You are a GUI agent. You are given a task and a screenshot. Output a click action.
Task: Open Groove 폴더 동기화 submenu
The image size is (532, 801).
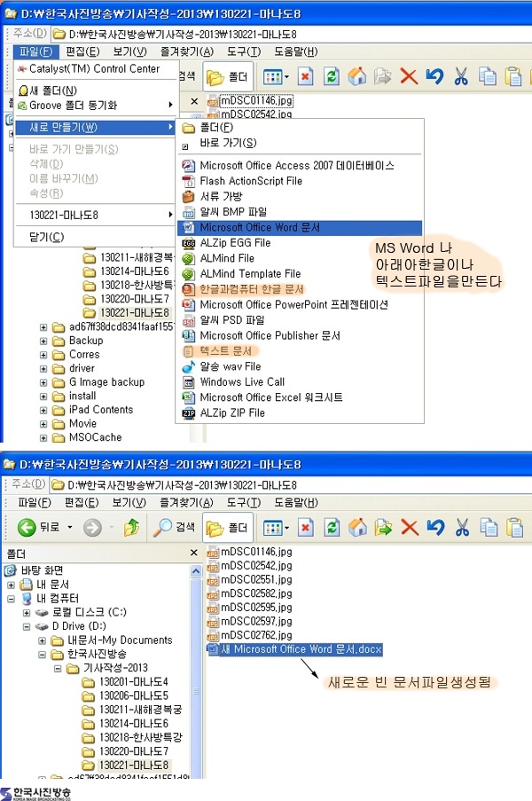pyautogui.click(x=95, y=106)
